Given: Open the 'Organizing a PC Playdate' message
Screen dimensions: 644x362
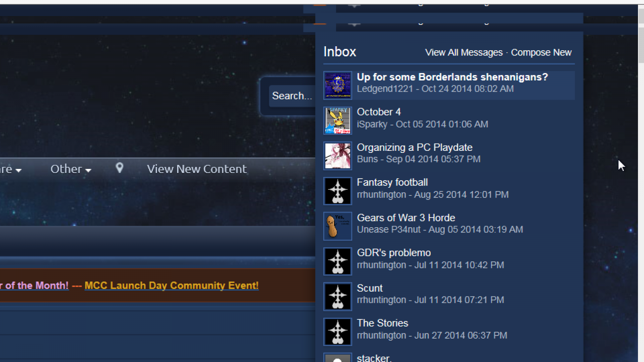Looking at the screenshot, I should point(415,148).
